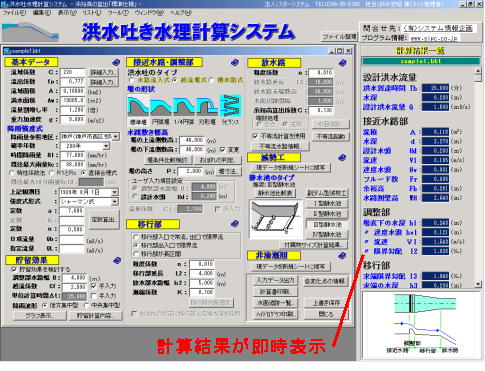Toggle the 貯留効果を検討する checkbox
Image resolution: width=485 pixels, height=371 pixels.
click(x=14, y=269)
